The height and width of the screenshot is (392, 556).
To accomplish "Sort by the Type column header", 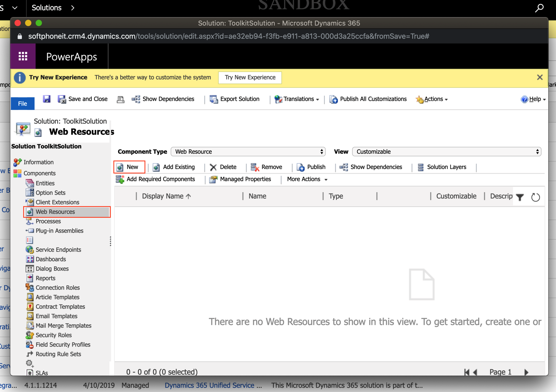I will 336,196.
